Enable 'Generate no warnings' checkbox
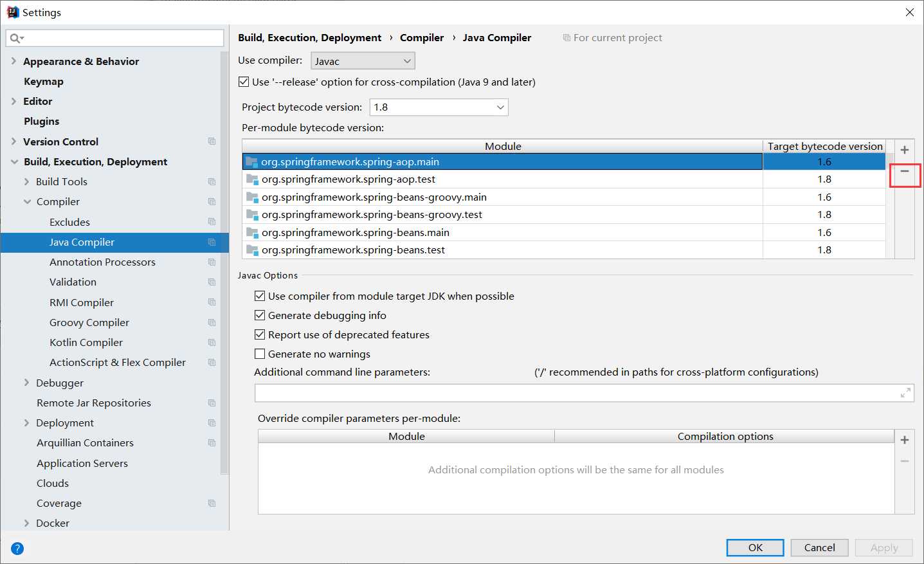The width and height of the screenshot is (924, 564). (x=260, y=354)
